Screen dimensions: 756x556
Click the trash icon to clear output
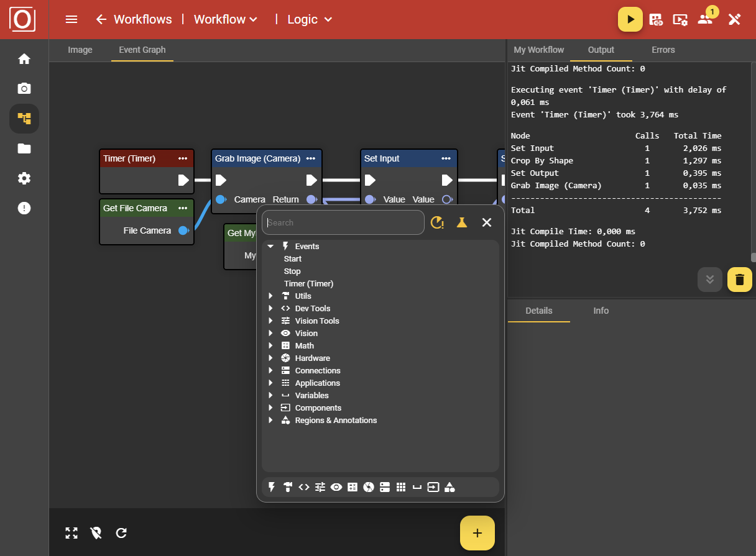[x=739, y=280]
